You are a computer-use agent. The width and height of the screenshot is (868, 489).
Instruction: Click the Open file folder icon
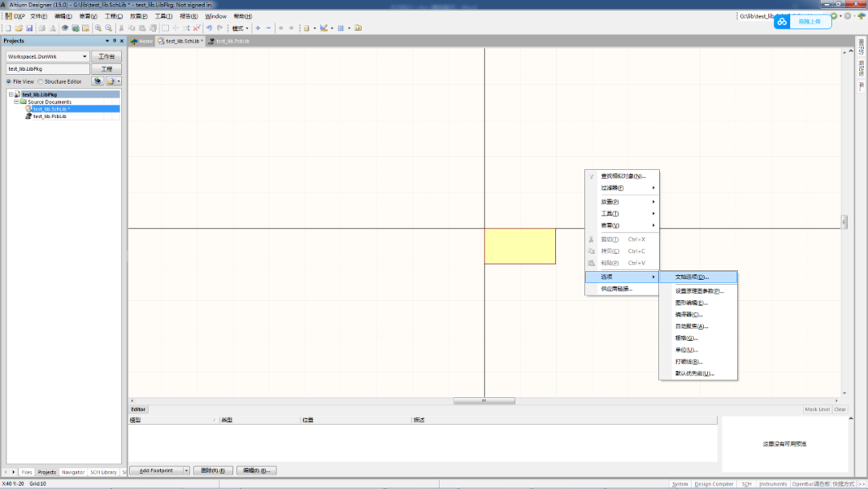[x=18, y=28]
